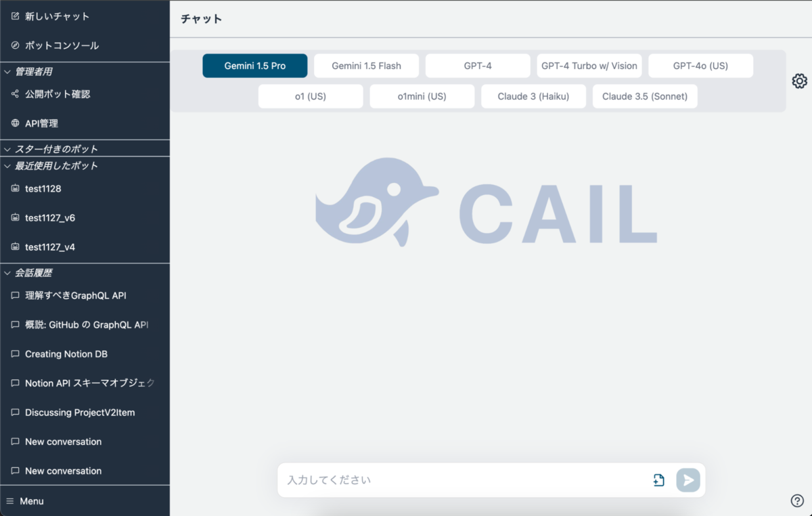The height and width of the screenshot is (516, 812).
Task: Go to API管理
Action: (x=41, y=123)
